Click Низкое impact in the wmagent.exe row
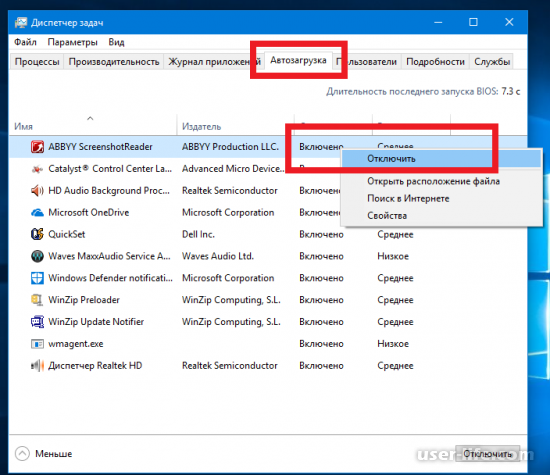Viewport: 550px width, 475px height. [x=393, y=344]
